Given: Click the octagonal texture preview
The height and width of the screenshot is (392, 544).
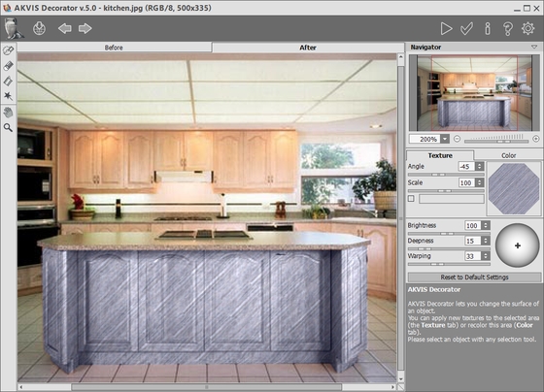Looking at the screenshot, I should (514, 189).
